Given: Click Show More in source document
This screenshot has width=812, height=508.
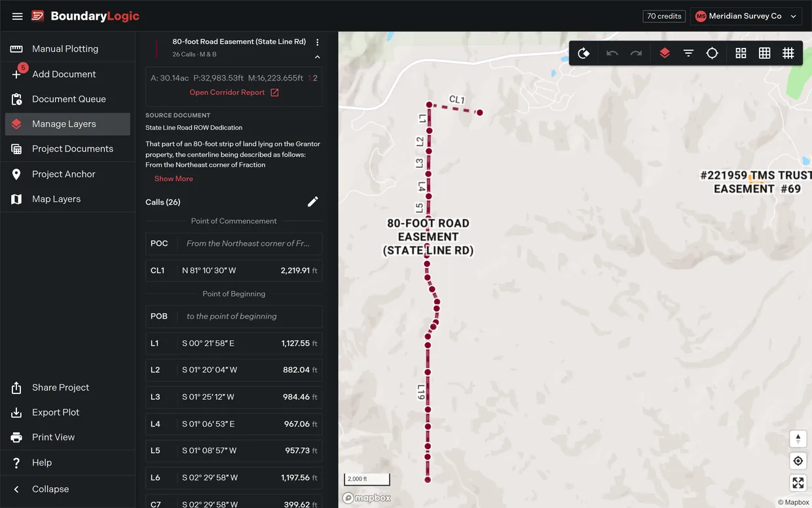Looking at the screenshot, I should pos(174,178).
